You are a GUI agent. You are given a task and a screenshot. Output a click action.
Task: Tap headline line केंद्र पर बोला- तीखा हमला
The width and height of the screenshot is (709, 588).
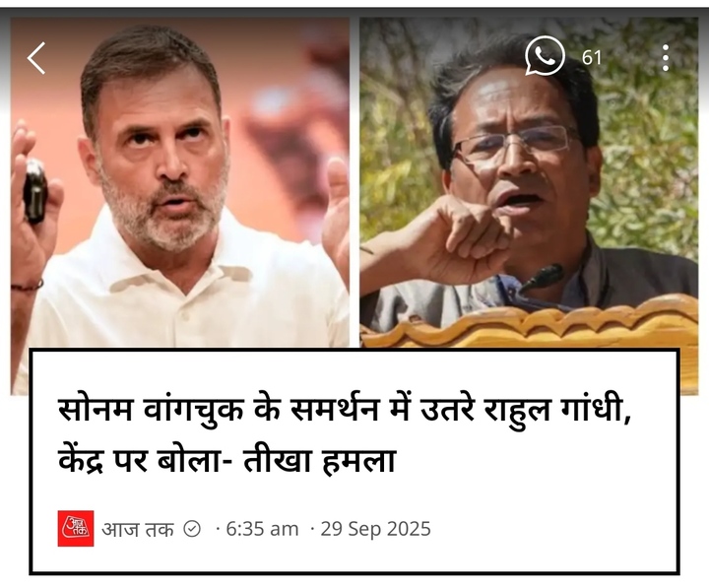tap(227, 460)
